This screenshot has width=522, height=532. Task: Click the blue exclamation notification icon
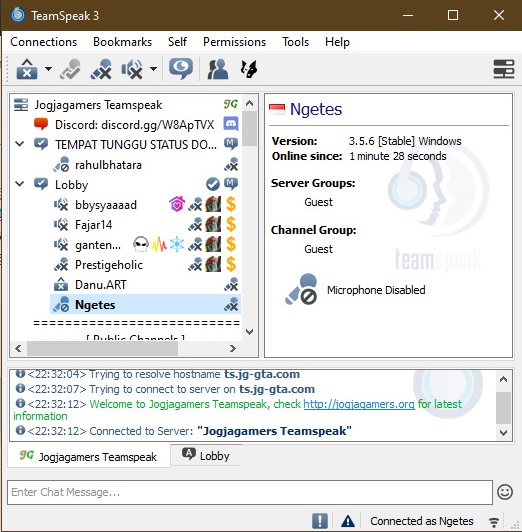pos(320,520)
